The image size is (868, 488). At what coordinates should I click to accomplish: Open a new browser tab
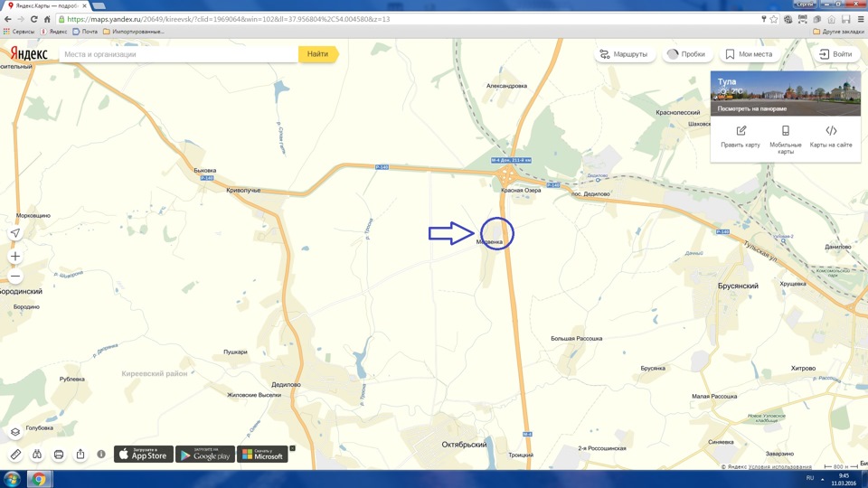99,5
